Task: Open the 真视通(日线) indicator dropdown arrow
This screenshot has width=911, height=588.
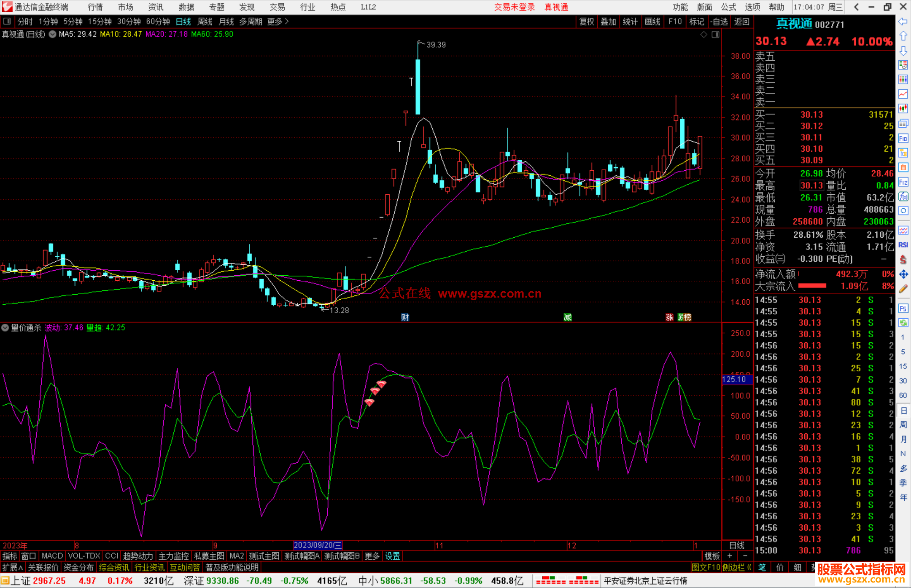Action: click(52, 34)
